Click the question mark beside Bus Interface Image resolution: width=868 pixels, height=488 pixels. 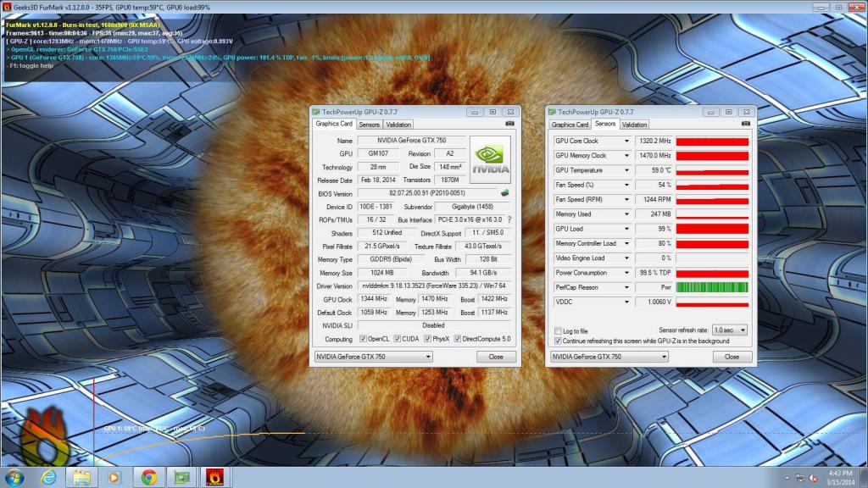tap(509, 219)
